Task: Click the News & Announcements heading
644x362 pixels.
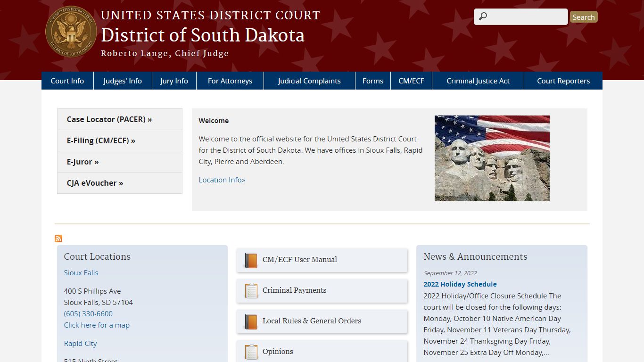Action: pyautogui.click(x=475, y=256)
